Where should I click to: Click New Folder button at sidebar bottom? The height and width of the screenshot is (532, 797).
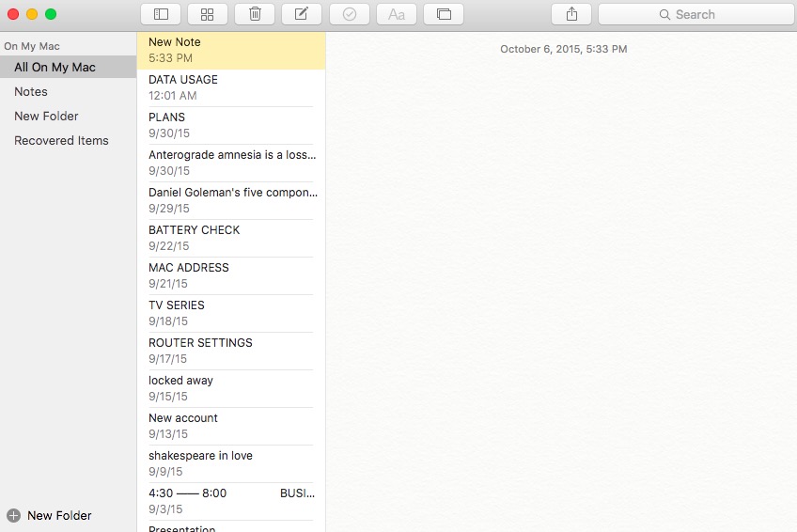49,515
